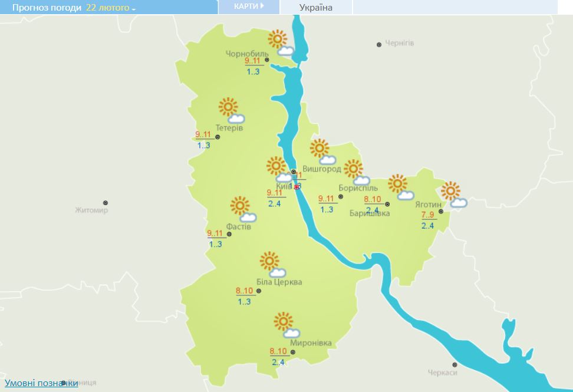The width and height of the screenshot is (573, 392).
Task: Click the weather icon above Баришівка
Action: pyautogui.click(x=401, y=187)
